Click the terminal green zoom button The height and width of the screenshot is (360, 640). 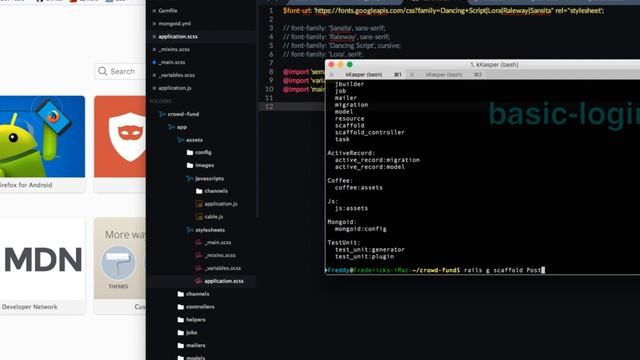point(350,64)
